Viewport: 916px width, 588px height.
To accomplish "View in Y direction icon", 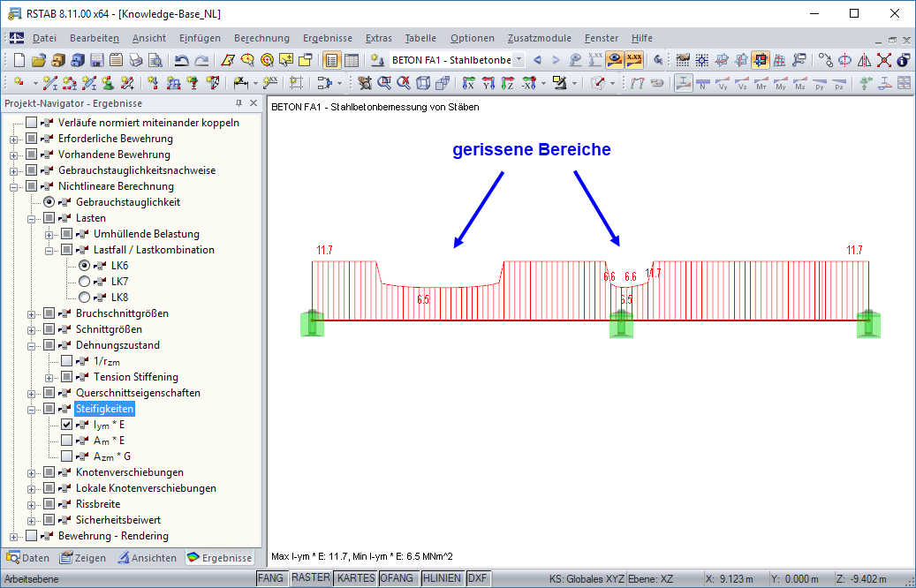I will point(488,84).
